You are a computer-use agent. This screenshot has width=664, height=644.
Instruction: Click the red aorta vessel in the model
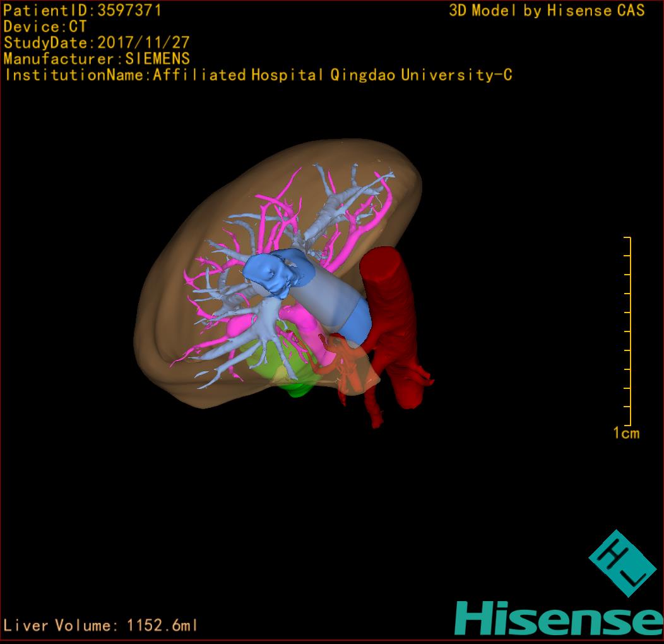coord(391,297)
